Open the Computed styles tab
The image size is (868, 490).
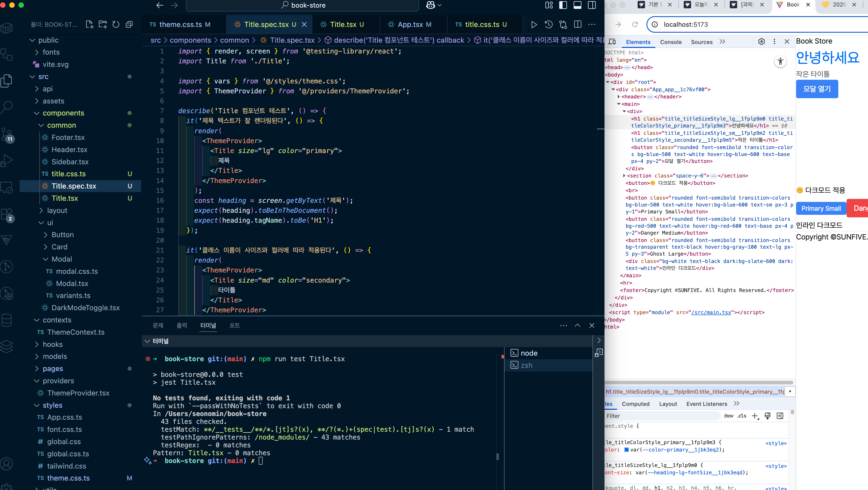[x=636, y=404]
